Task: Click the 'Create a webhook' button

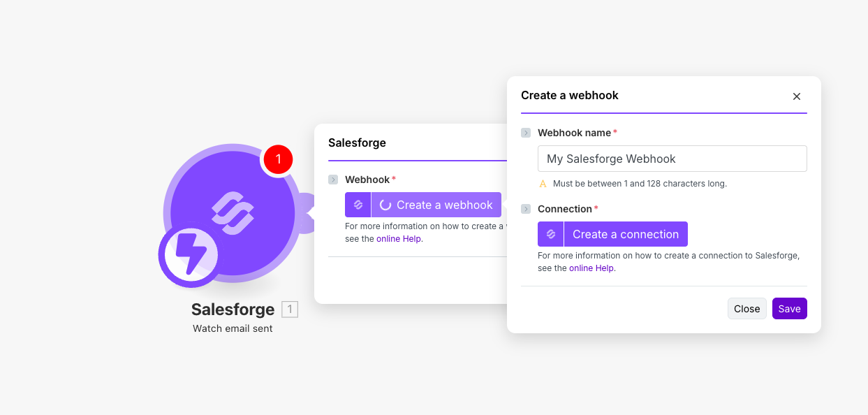Action: tap(436, 205)
